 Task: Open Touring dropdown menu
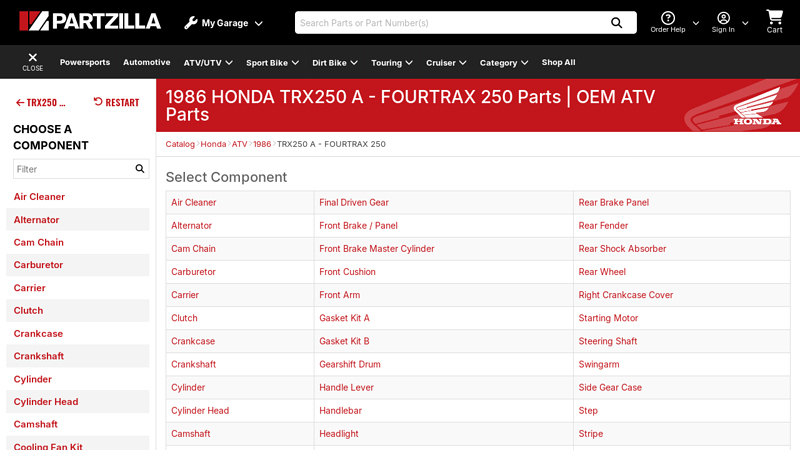click(391, 63)
